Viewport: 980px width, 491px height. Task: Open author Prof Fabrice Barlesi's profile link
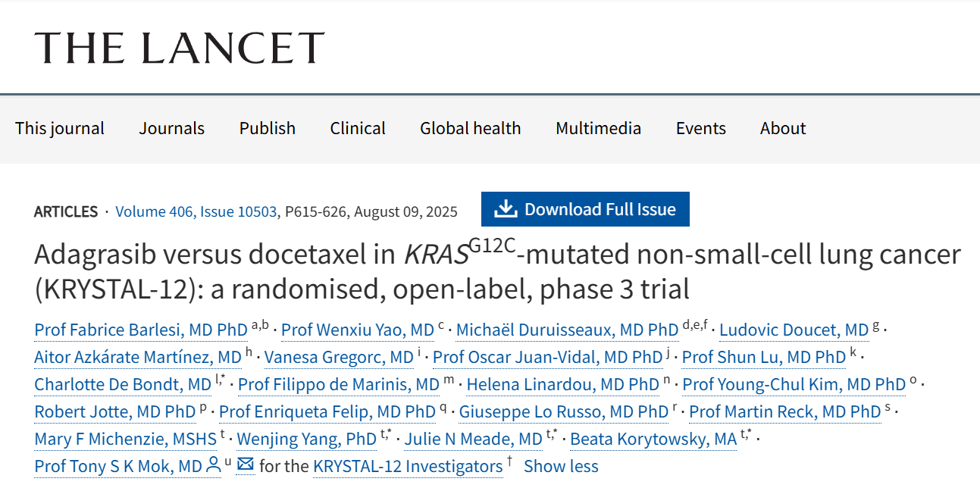click(x=141, y=330)
